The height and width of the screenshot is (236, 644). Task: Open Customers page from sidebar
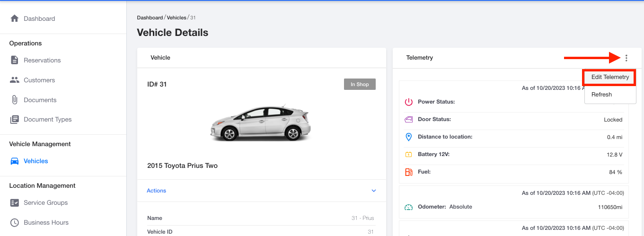(39, 80)
